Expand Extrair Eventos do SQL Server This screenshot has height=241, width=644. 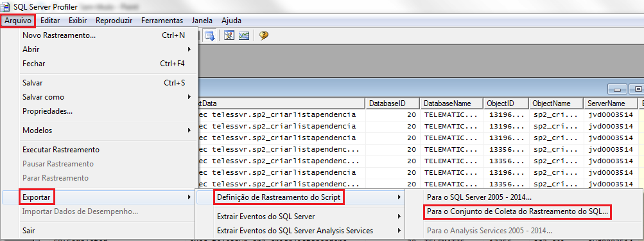(301, 217)
